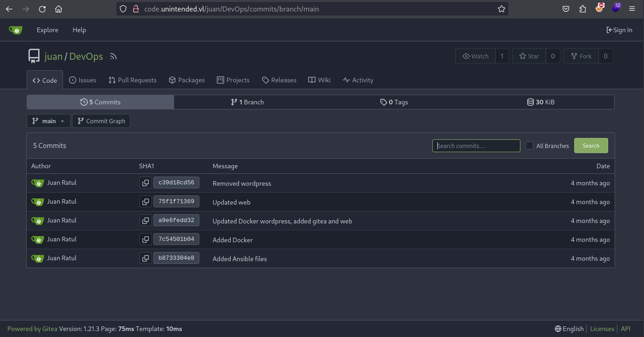This screenshot has width=644, height=337.
Task: Bookmark this page with star icon
Action: 502,9
